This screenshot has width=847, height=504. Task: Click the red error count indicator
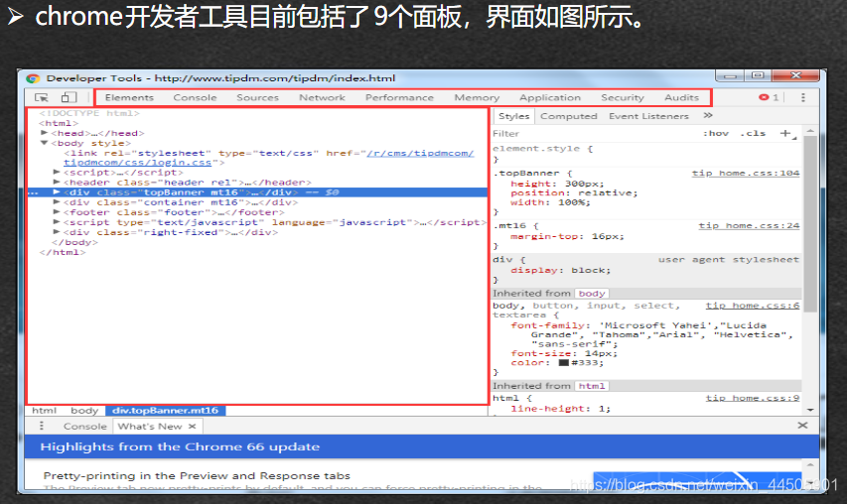click(x=769, y=97)
